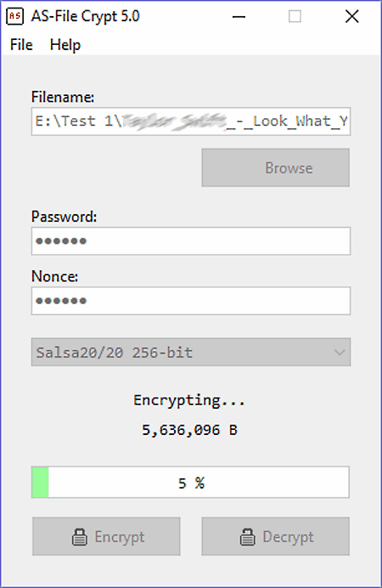This screenshot has height=588, width=382.
Task: Click the chevron arrow of the cipher combo box
Action: (x=340, y=353)
